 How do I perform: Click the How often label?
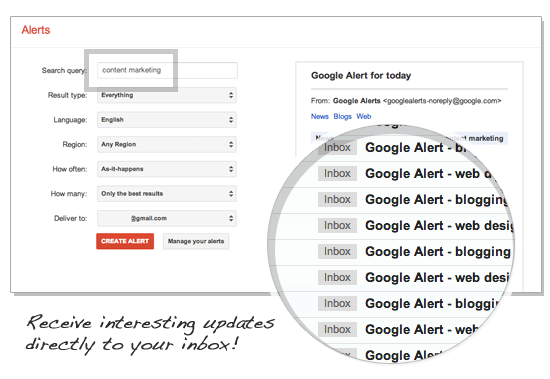click(x=70, y=169)
